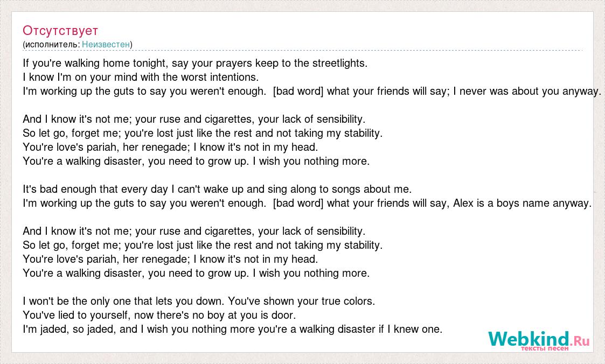Viewport: 605px width, 364px height.
Task: Click the second '[bad word]' placeholder text
Action: coord(298,203)
